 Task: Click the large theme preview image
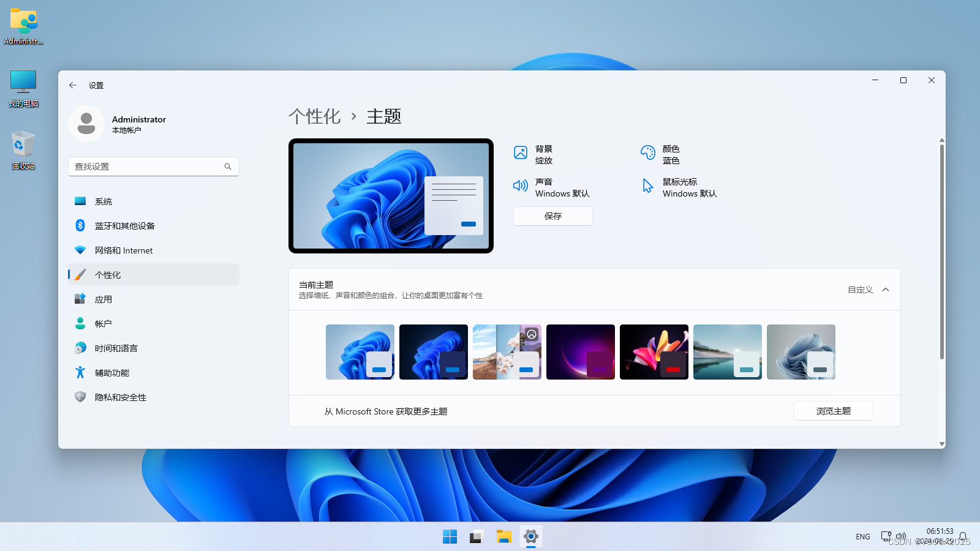click(x=391, y=196)
